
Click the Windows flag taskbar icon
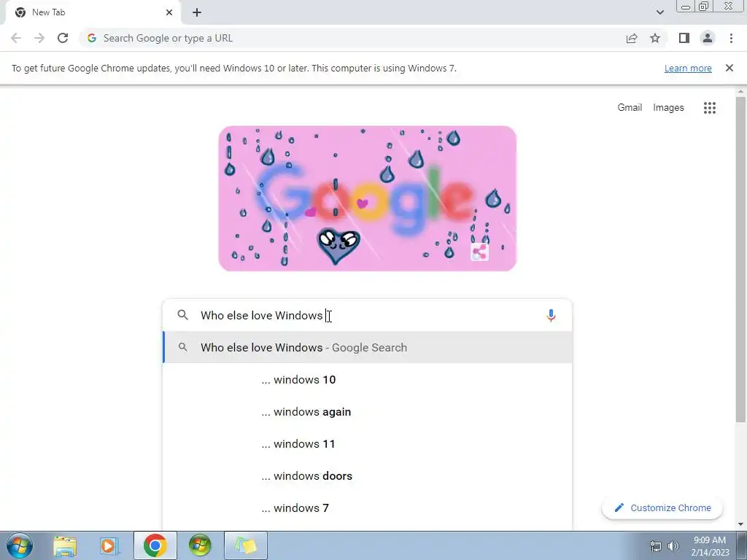(200, 545)
